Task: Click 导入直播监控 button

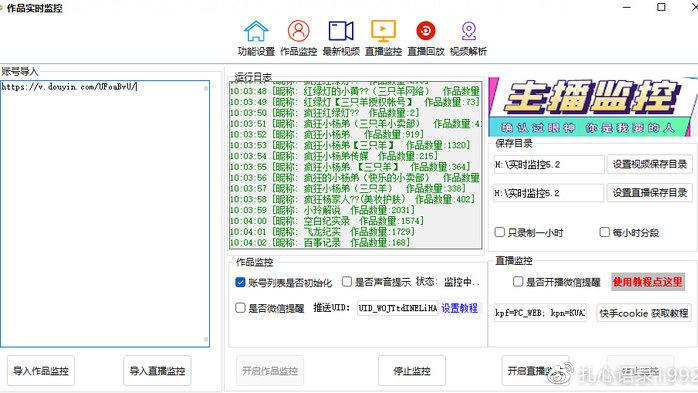Action: [157, 370]
